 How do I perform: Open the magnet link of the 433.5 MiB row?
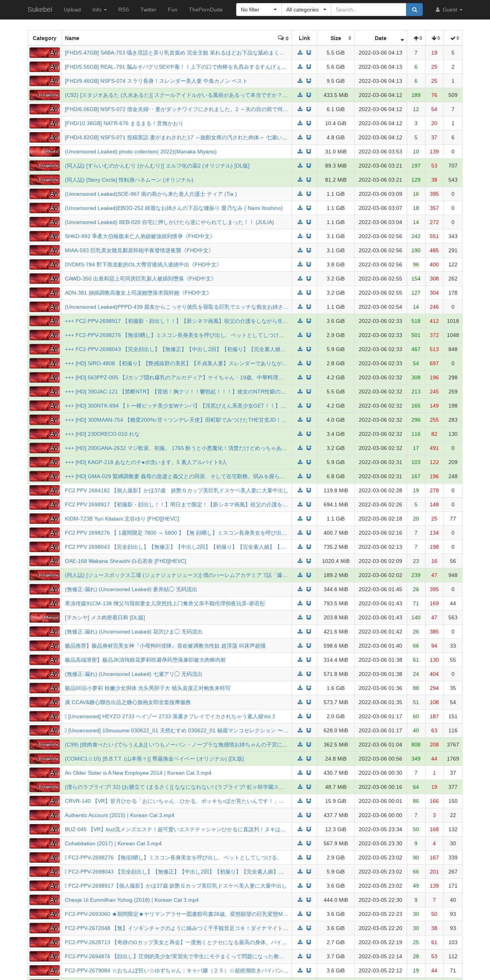tap(309, 95)
